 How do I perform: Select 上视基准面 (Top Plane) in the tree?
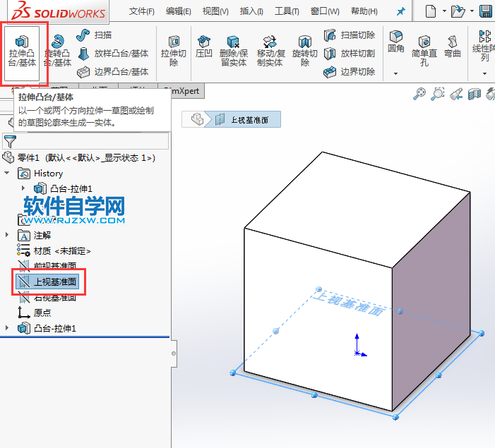click(x=47, y=281)
